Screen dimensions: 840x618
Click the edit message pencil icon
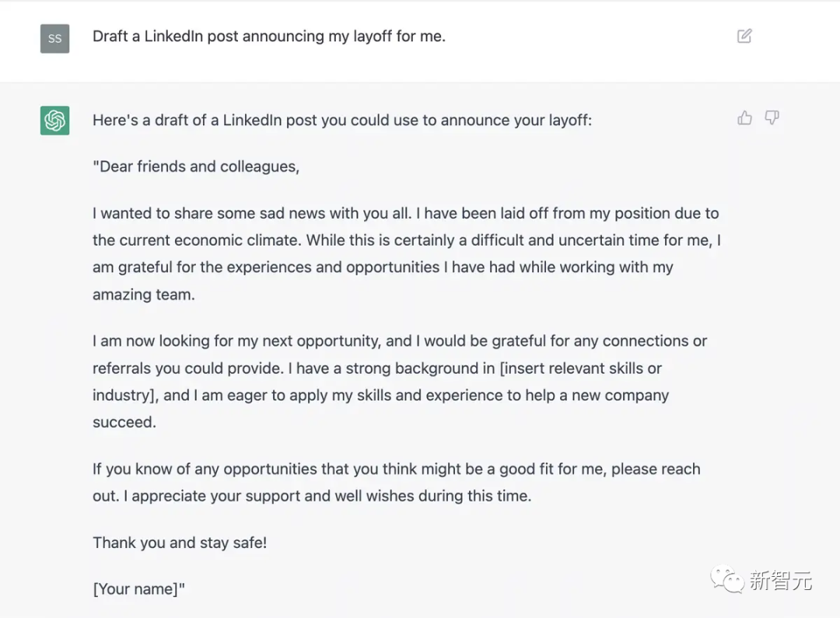tap(744, 36)
